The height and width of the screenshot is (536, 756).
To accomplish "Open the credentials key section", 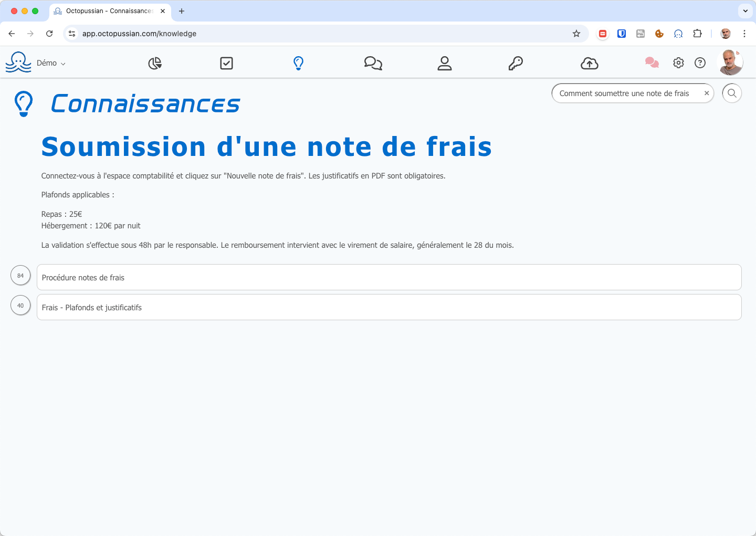I will (x=516, y=62).
